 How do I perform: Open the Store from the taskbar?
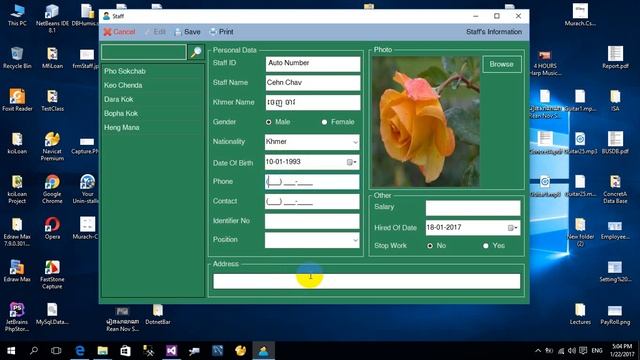pyautogui.click(x=125, y=351)
